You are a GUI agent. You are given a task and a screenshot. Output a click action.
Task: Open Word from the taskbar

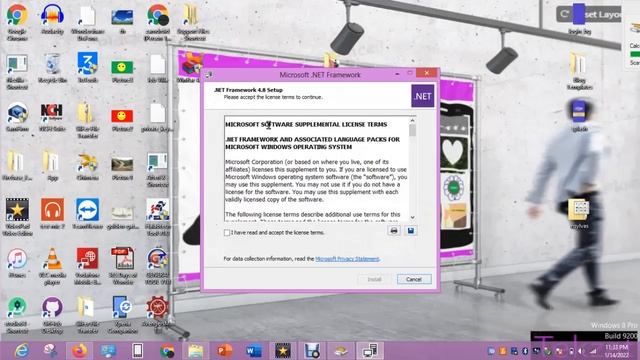[253, 351]
